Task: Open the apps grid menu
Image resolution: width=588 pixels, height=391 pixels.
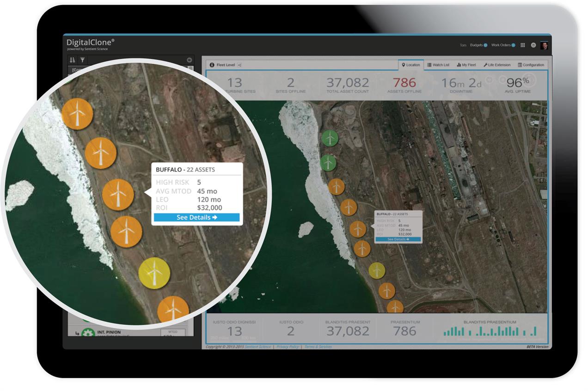Action: 523,45
